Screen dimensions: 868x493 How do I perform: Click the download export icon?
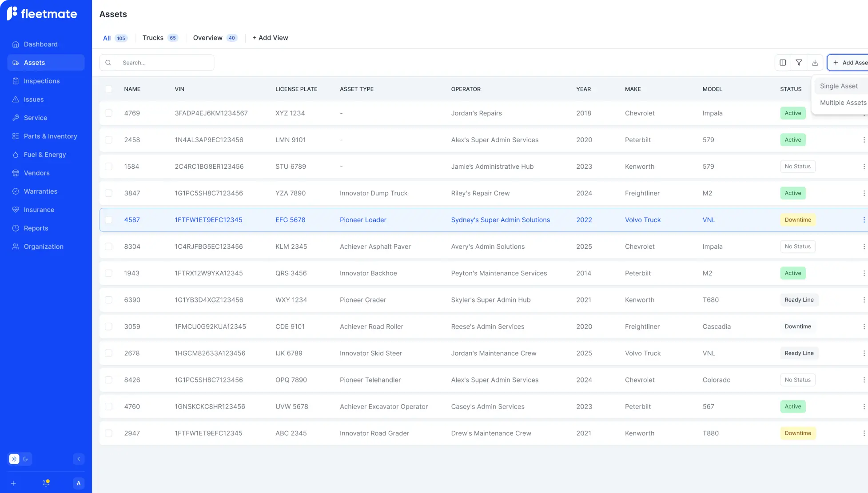pyautogui.click(x=815, y=63)
